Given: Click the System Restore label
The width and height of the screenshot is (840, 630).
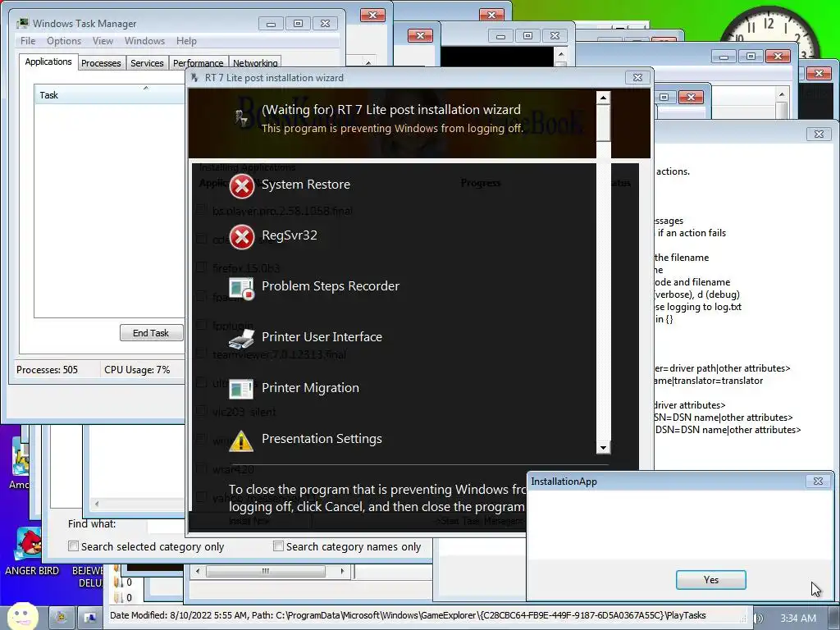Looking at the screenshot, I should (x=306, y=185).
